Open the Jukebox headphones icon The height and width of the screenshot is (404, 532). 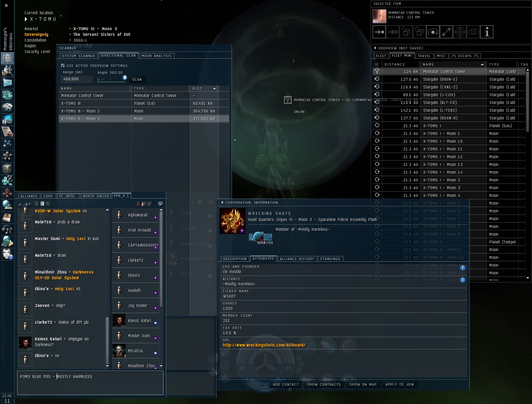7,230
